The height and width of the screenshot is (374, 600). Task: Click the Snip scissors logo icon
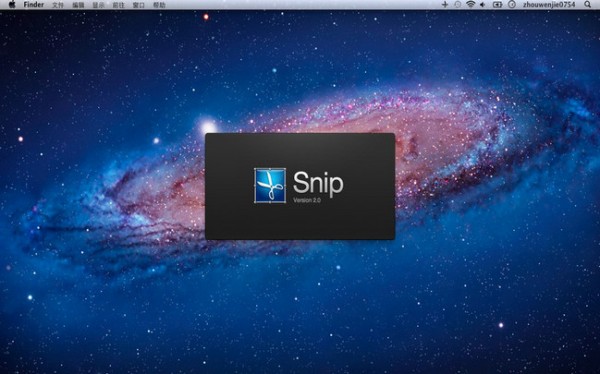[270, 185]
